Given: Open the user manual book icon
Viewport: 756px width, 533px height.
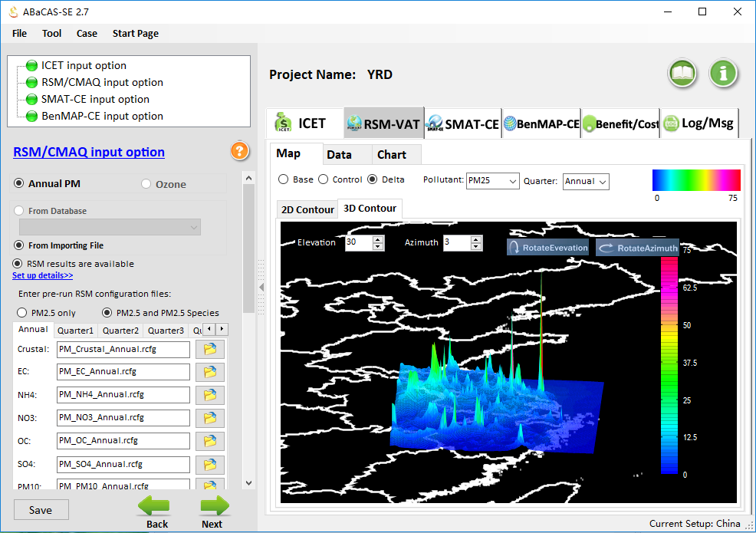Looking at the screenshot, I should (x=682, y=74).
